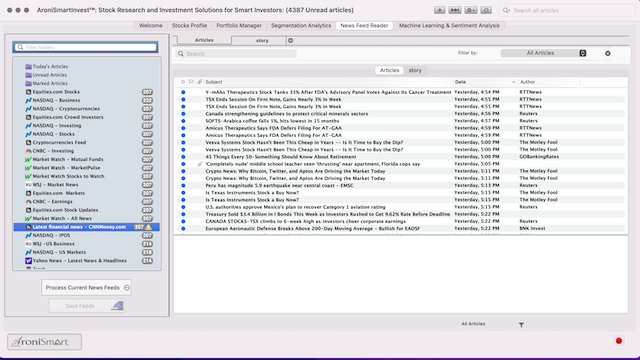Screen dimensions: 640x360
Task: Click the refresh circle toolbar button
Action: point(486,10)
